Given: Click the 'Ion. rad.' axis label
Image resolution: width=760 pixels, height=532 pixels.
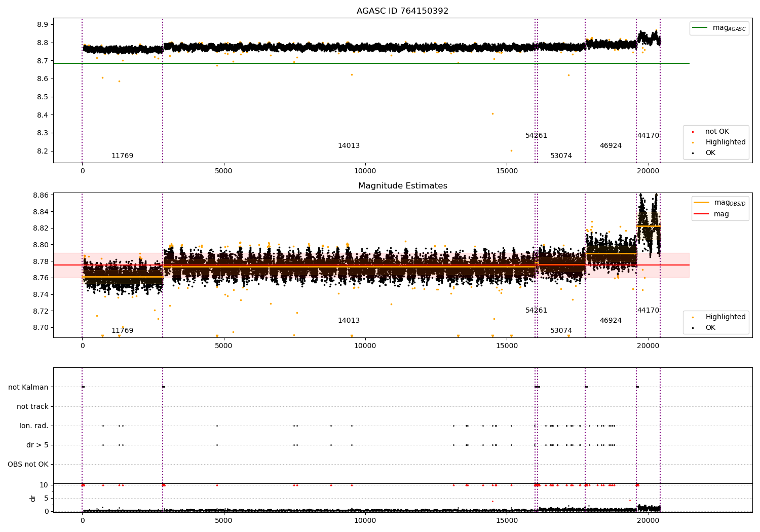Looking at the screenshot, I should pos(34,426).
